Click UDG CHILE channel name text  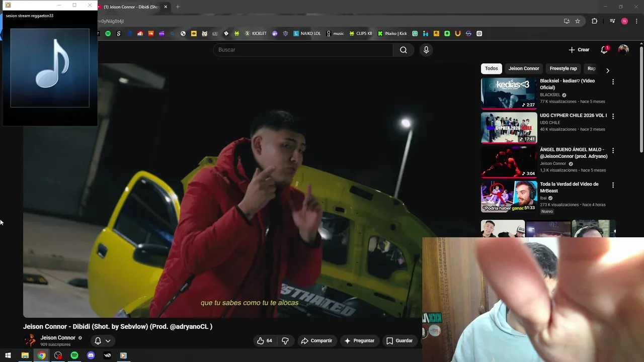pos(550,123)
